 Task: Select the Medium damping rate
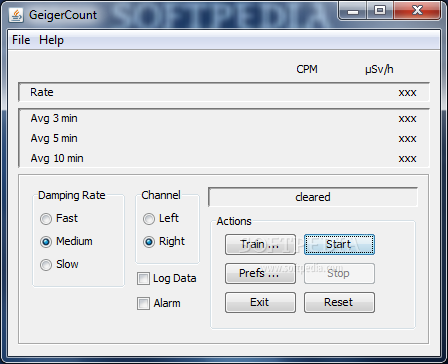pos(66,241)
